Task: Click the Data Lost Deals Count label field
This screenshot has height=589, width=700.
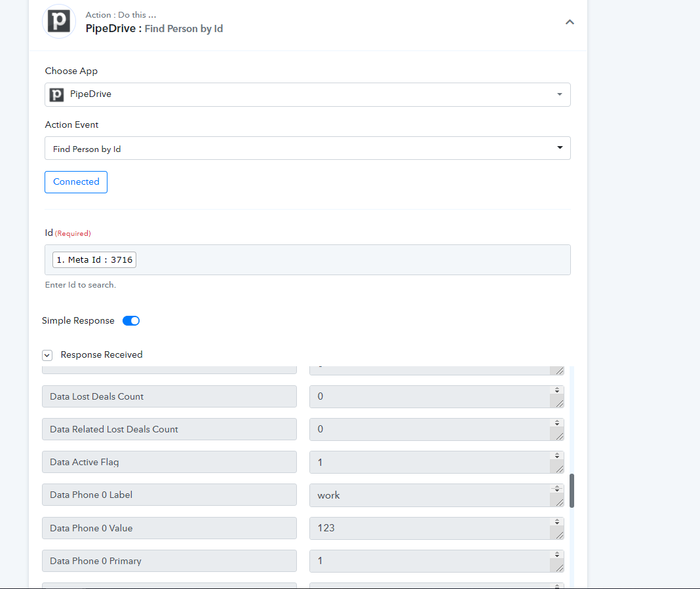Action: [x=169, y=396]
